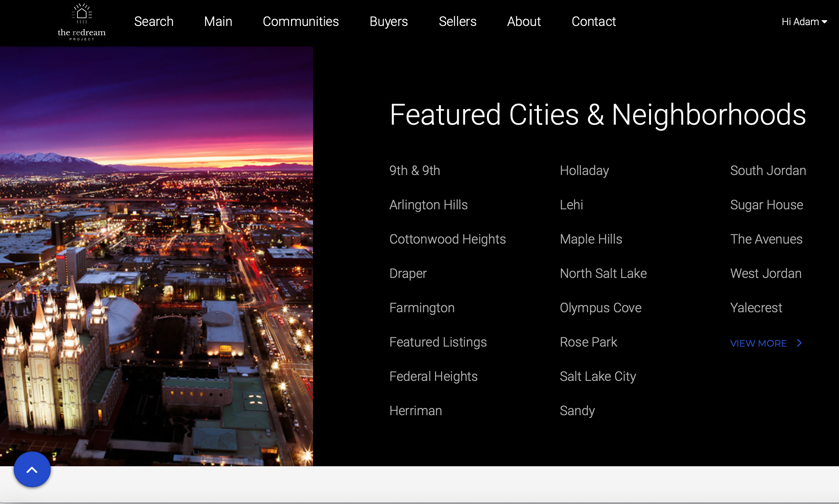Select Herriman from the cities list
839x504 pixels.
[x=415, y=411]
